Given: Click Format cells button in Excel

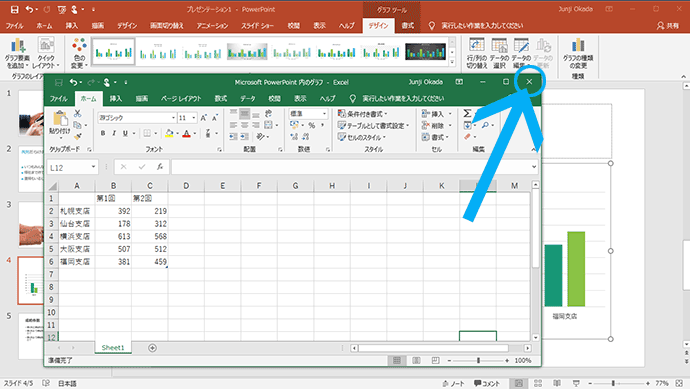Looking at the screenshot, I should [435, 137].
